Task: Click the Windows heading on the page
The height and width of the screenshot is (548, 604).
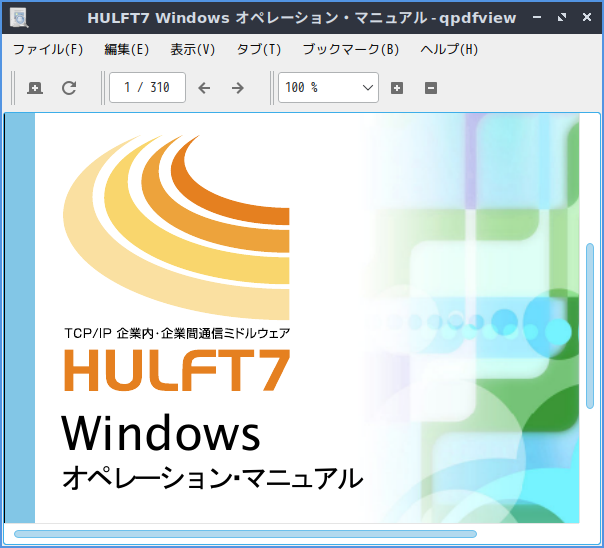Action: (161, 432)
